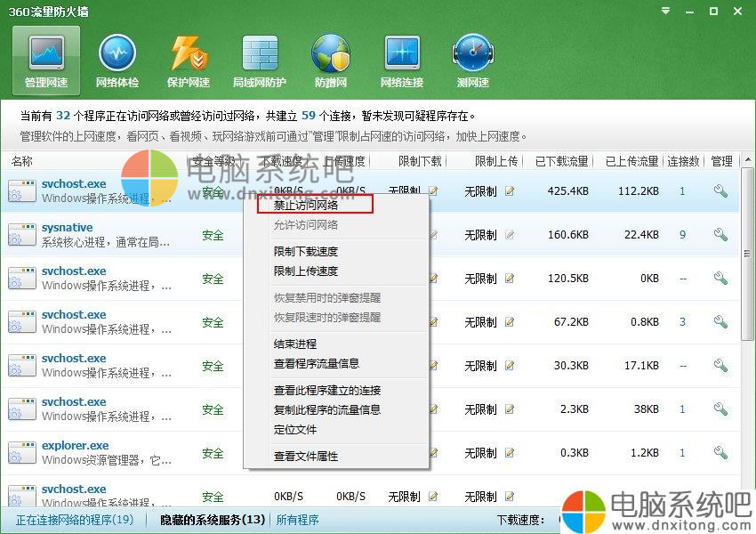
Task: Sort by the 限制上传 column header
Action: [x=496, y=161]
